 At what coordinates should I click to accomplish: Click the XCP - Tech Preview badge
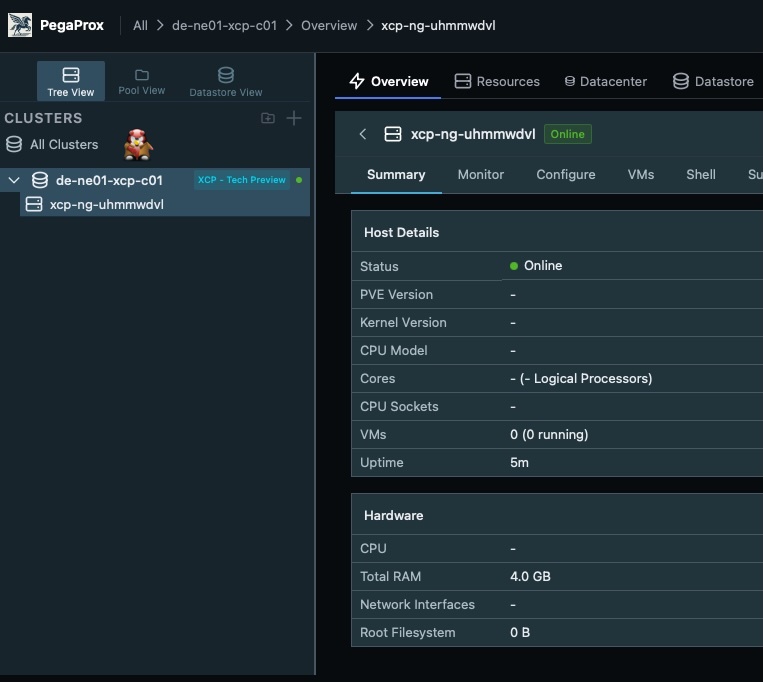tap(241, 180)
